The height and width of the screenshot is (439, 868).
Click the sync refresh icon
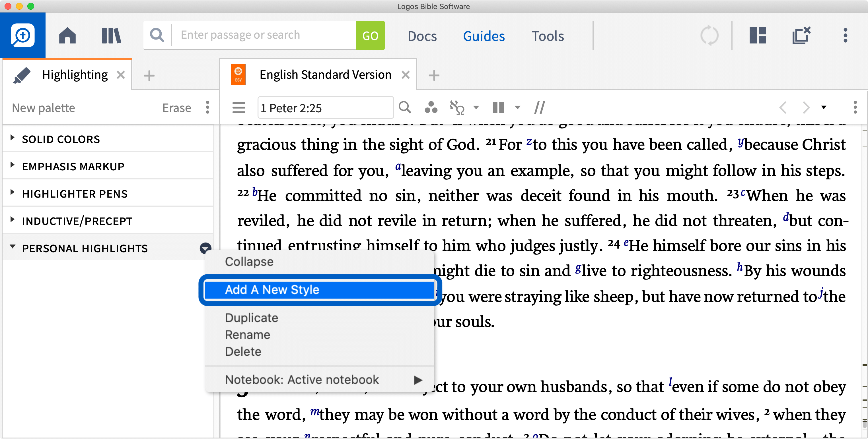coord(709,35)
